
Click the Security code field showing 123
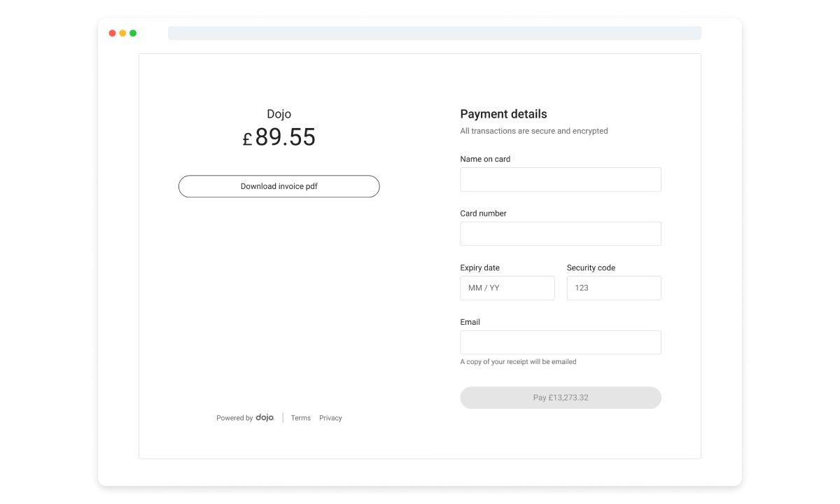[614, 288]
